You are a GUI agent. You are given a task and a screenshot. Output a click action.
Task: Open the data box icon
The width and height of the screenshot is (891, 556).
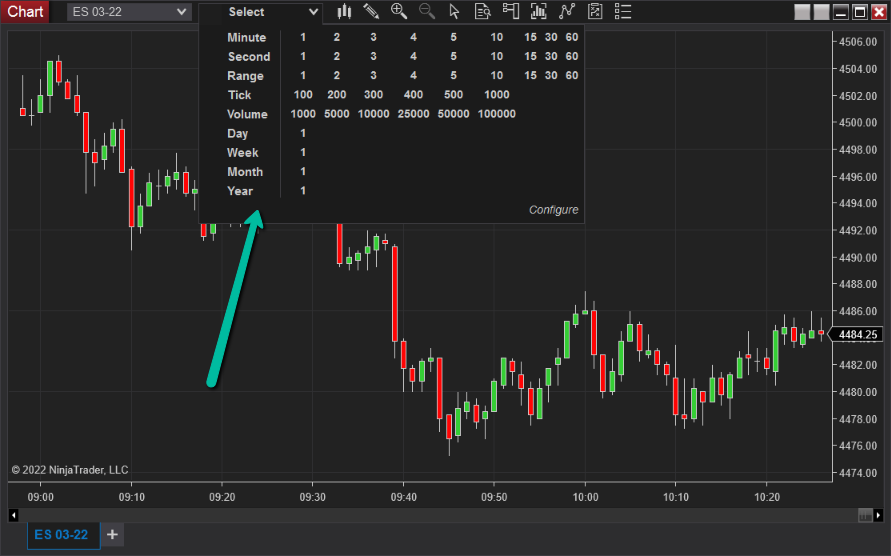pyautogui.click(x=482, y=11)
